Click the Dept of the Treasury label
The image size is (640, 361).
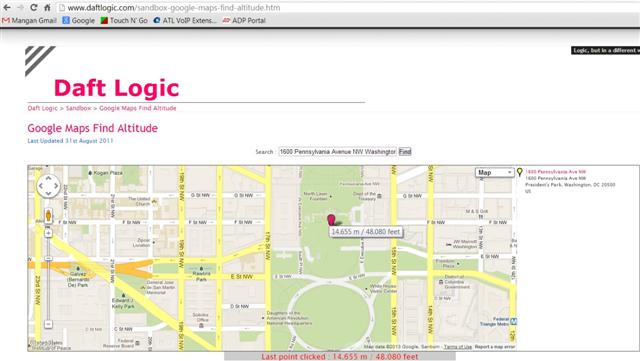point(364,196)
